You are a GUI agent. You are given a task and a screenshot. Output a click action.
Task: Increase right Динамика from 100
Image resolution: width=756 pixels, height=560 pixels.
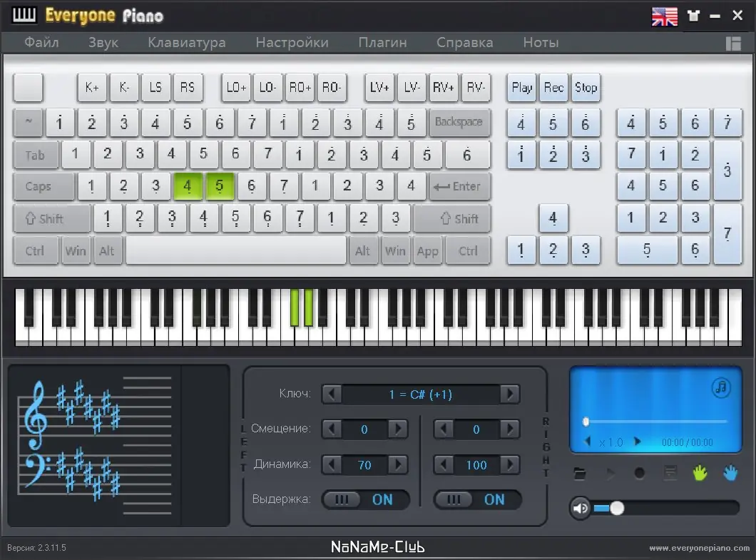coord(510,465)
